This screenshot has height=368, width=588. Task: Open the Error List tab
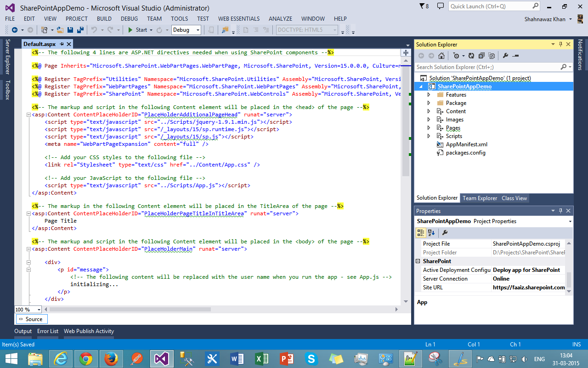tap(48, 331)
